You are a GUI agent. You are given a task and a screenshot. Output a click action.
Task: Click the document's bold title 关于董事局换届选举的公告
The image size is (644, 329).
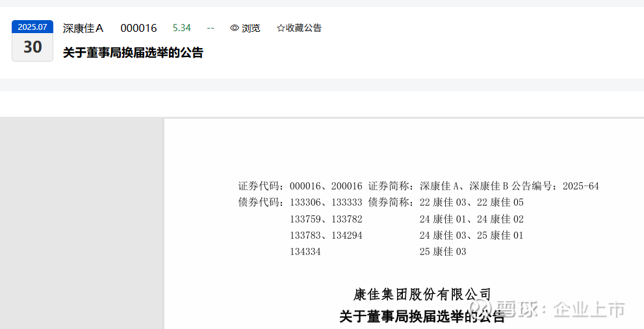pyautogui.click(x=422, y=316)
